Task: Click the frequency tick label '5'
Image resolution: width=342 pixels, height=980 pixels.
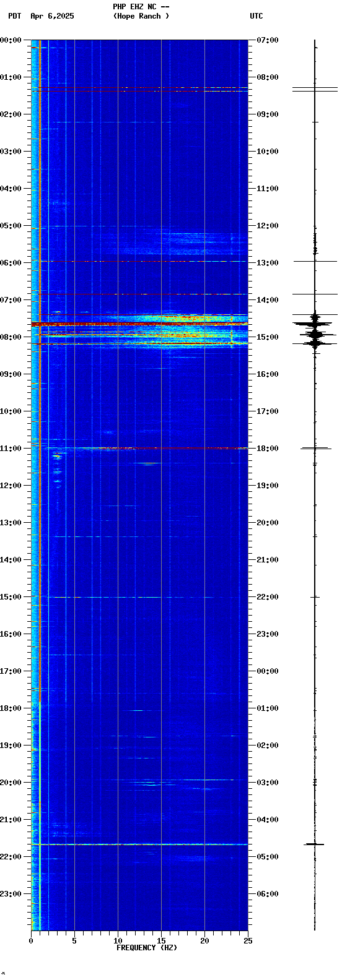Action: pyautogui.click(x=74, y=941)
